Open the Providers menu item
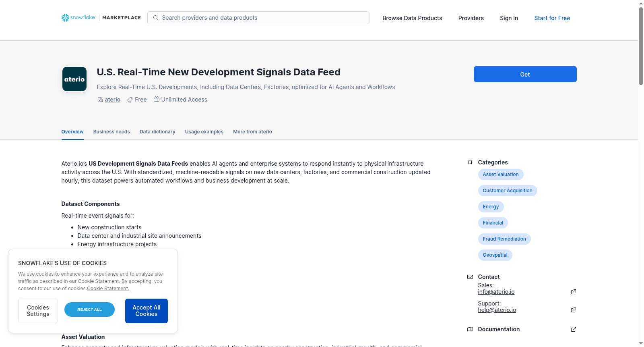The image size is (644, 347). pos(471,18)
